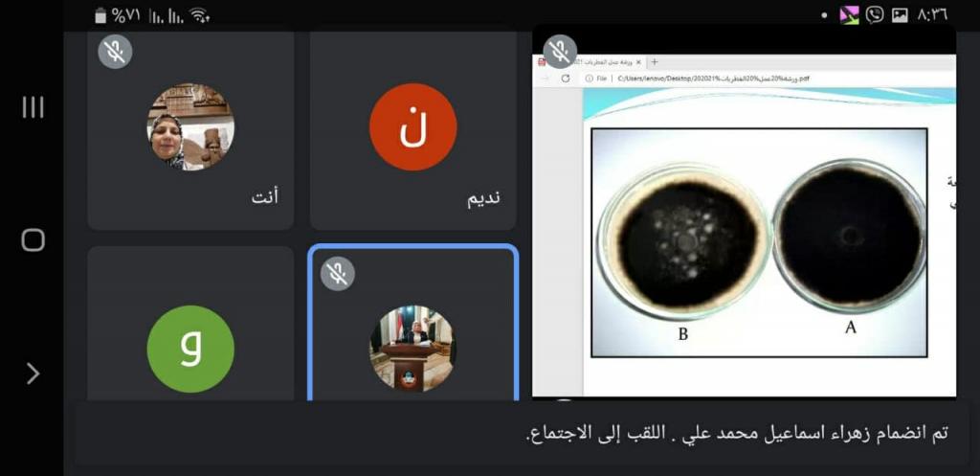980x476 pixels.
Task: Click the browser reload icon in shared screen
Action: pos(566,79)
